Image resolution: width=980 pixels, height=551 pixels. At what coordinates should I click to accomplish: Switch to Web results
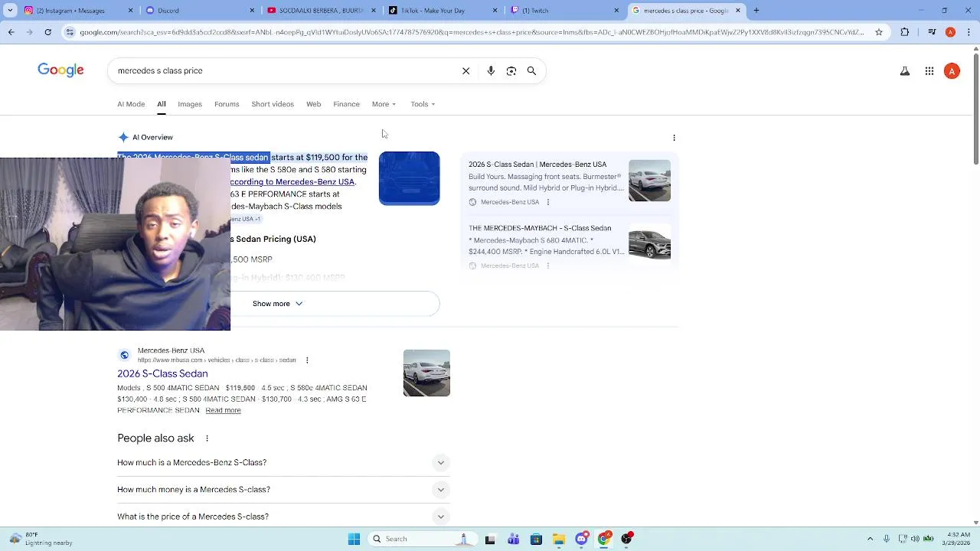(313, 104)
